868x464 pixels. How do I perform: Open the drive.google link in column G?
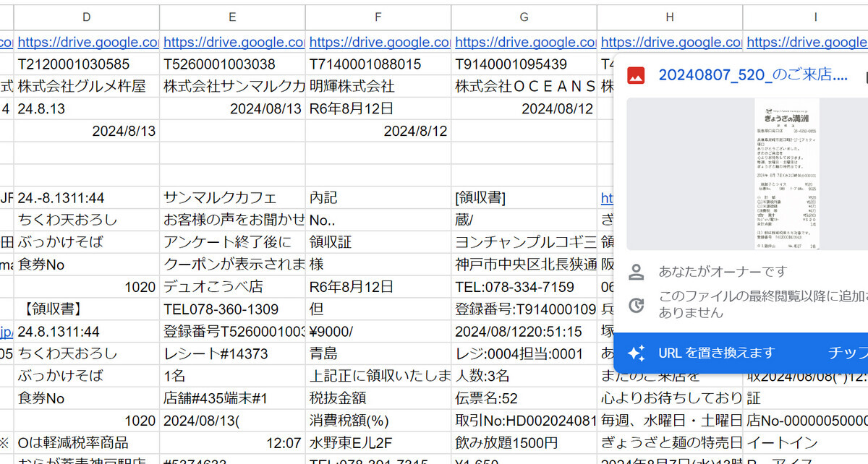point(526,42)
